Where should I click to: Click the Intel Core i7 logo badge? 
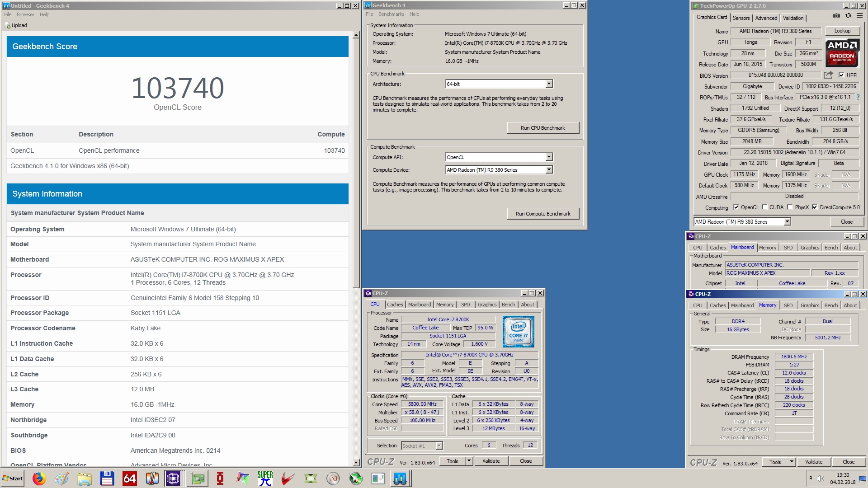(519, 332)
